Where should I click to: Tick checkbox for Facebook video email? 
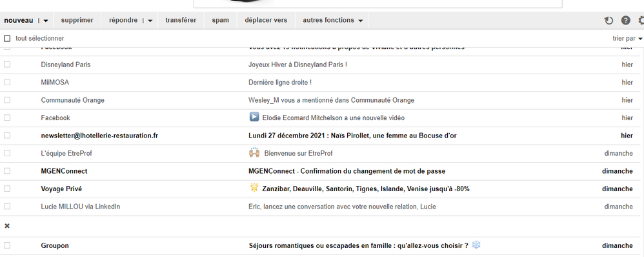[7, 118]
